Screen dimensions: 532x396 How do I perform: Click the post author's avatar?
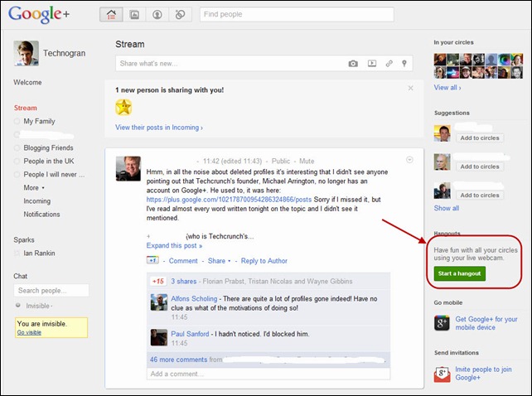(128, 169)
